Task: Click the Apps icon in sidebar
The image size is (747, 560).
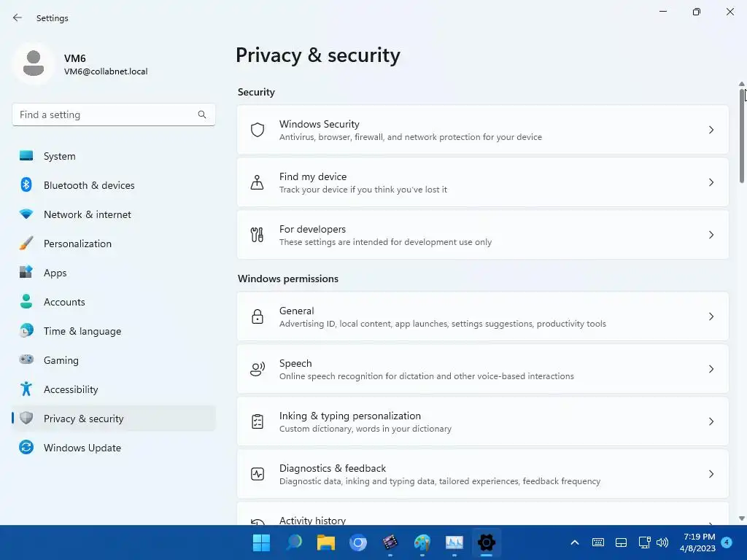Action: 26,272
